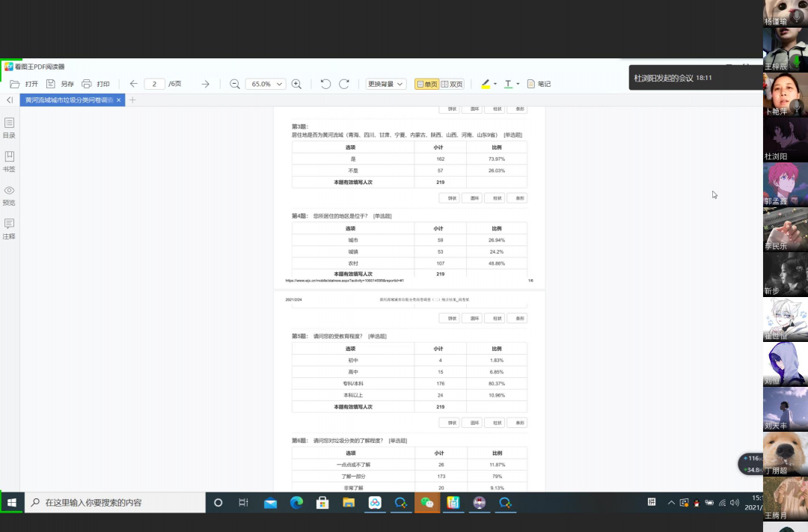Open the 更换背景 background dropdown

click(386, 85)
